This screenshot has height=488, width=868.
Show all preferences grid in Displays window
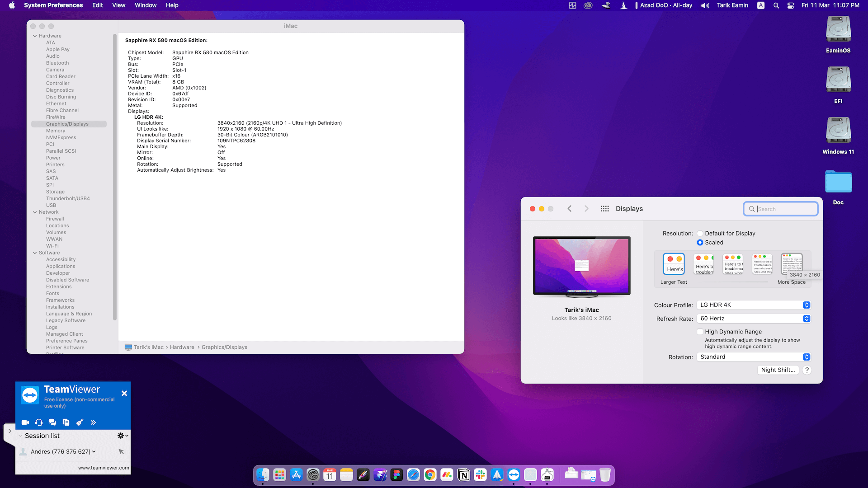604,209
